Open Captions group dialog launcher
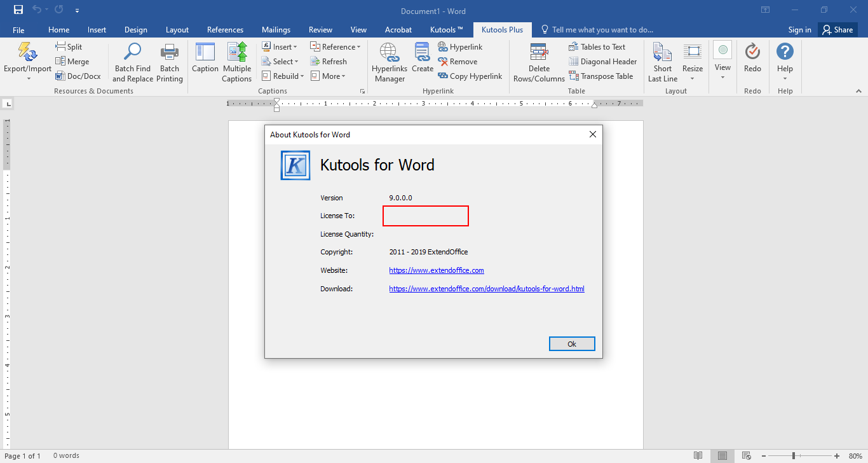The height and width of the screenshot is (463, 868). pyautogui.click(x=363, y=92)
